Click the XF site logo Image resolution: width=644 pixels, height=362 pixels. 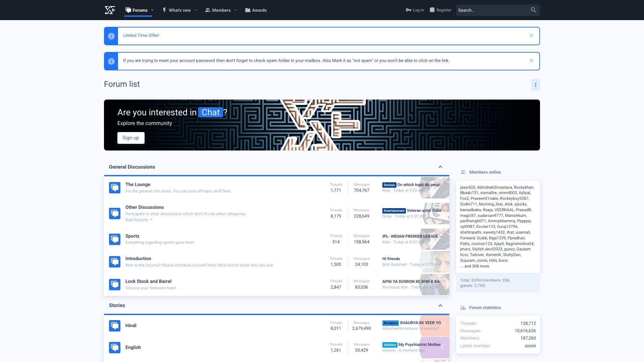point(110,10)
